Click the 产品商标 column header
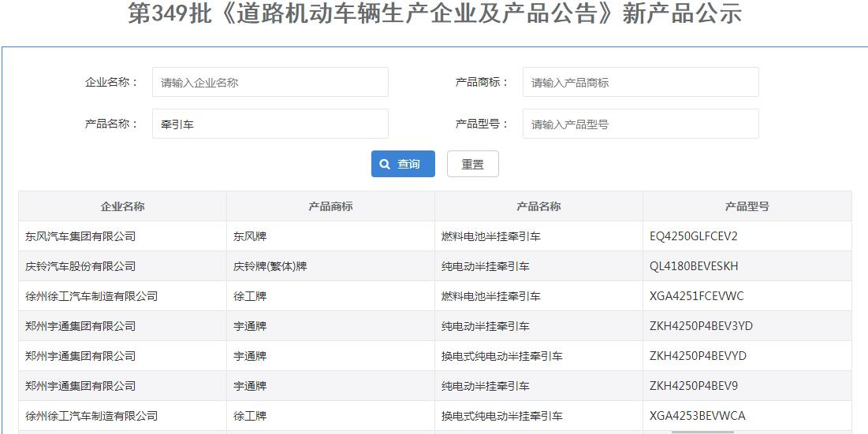The height and width of the screenshot is (434, 868). tap(330, 206)
